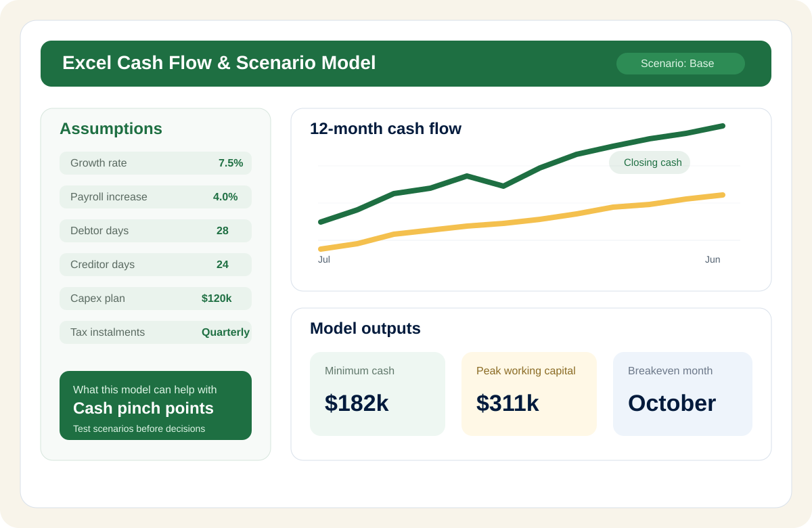Select the Excel Cash Flow & Scenario Model title

coord(219,63)
